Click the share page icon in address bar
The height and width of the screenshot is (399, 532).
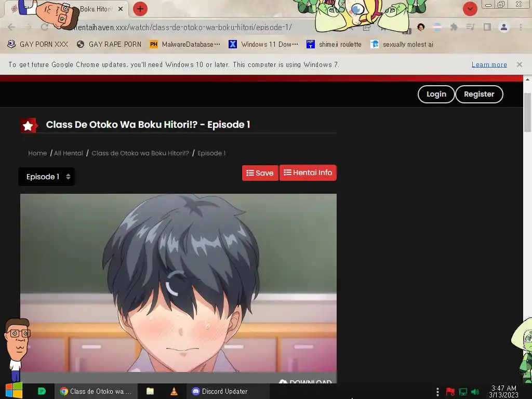click(x=366, y=28)
